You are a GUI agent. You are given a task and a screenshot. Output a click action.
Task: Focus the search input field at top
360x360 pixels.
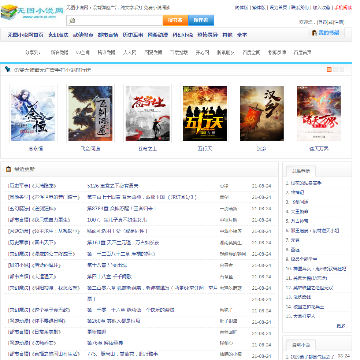coord(114,20)
